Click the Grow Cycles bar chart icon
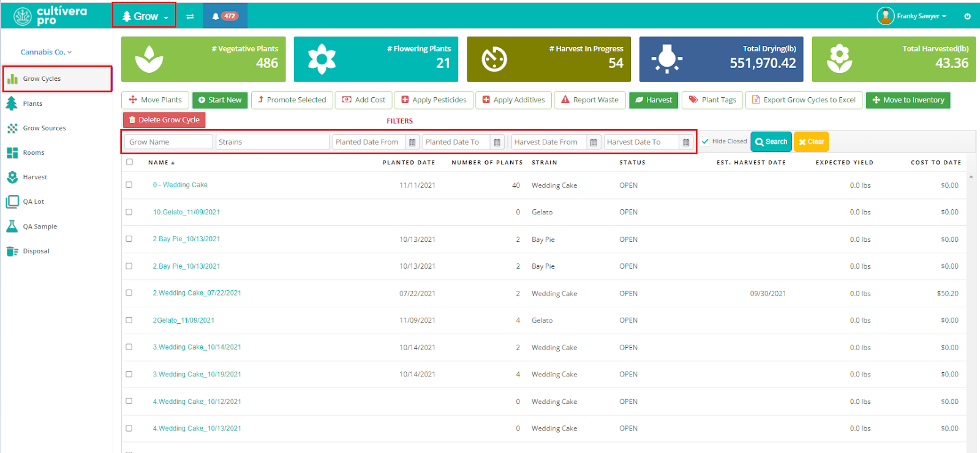 pyautogui.click(x=12, y=78)
